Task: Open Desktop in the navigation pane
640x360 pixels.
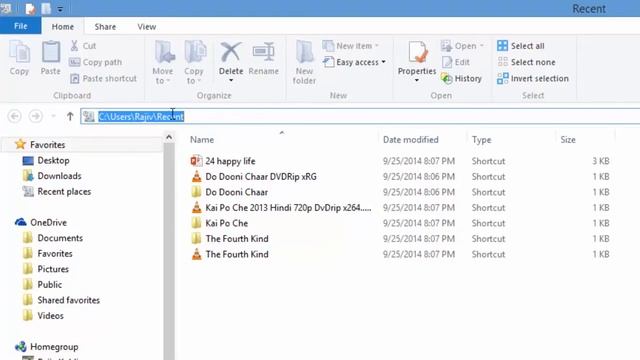Action: [x=46, y=160]
